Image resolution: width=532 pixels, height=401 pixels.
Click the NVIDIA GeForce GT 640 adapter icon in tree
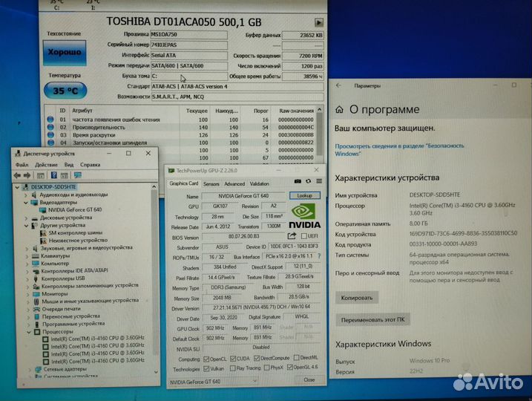pyautogui.click(x=42, y=210)
